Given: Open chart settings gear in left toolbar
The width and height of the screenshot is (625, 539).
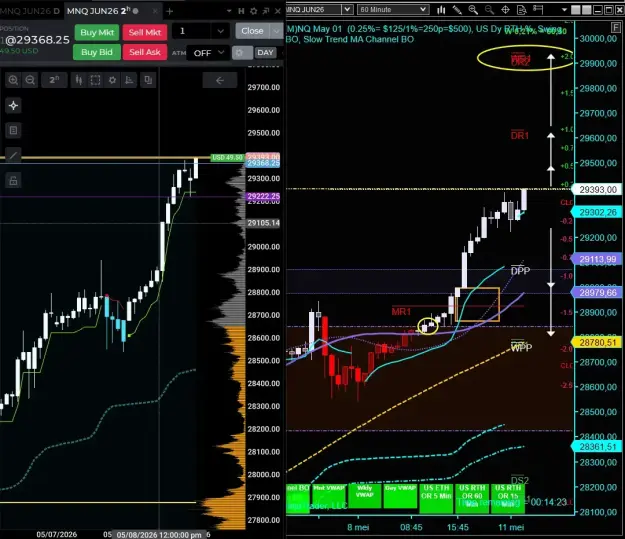Looking at the screenshot, I should pos(112,80).
